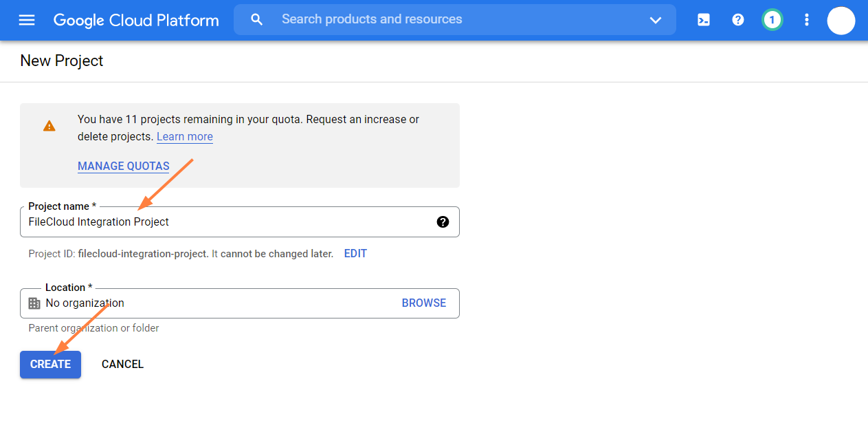Cancel the new project creation
The width and height of the screenshot is (868, 432).
(122, 364)
